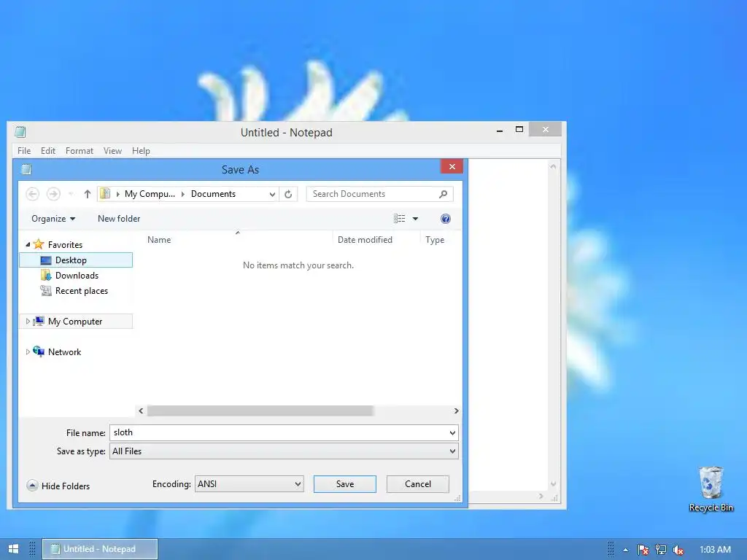Viewport: 747px width, 560px height.
Task: Select Downloads in Favorites
Action: 76,275
